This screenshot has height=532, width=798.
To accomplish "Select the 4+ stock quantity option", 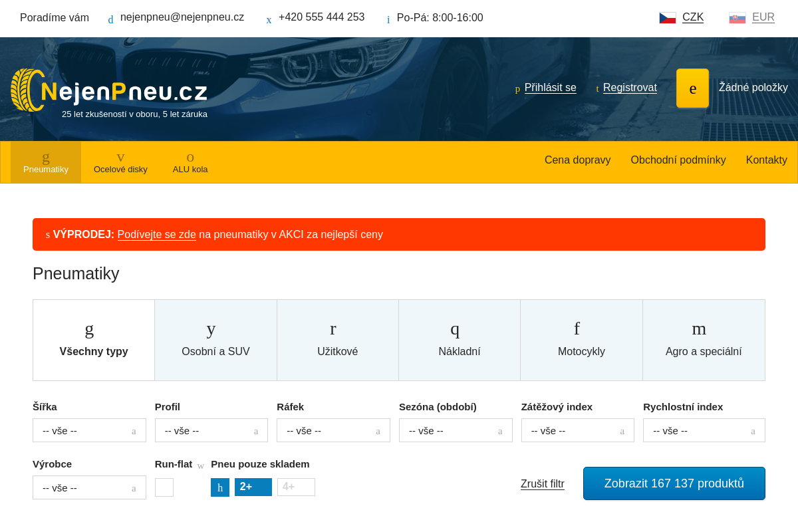I will (x=296, y=487).
